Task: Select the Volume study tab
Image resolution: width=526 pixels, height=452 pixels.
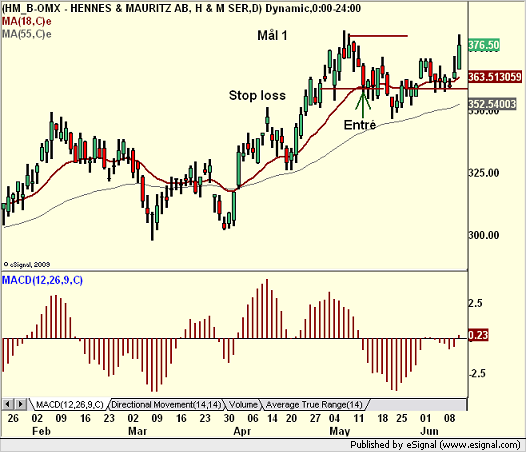Action: tap(243, 405)
